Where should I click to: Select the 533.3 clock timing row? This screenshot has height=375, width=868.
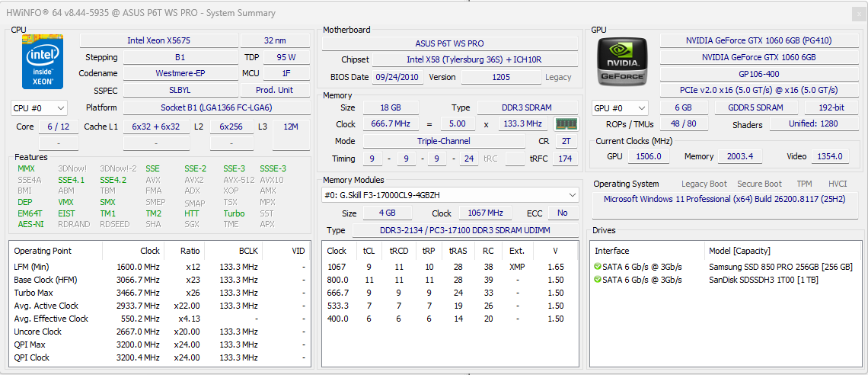pyautogui.click(x=450, y=306)
